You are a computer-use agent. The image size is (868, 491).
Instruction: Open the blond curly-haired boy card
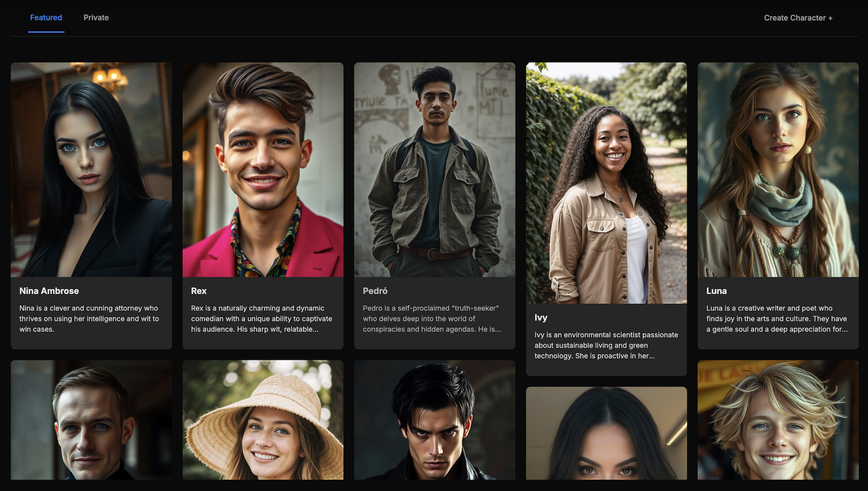(778, 420)
